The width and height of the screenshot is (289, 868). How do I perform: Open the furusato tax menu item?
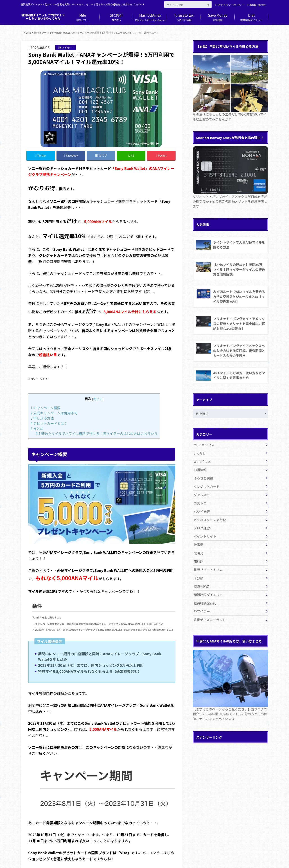click(184, 18)
